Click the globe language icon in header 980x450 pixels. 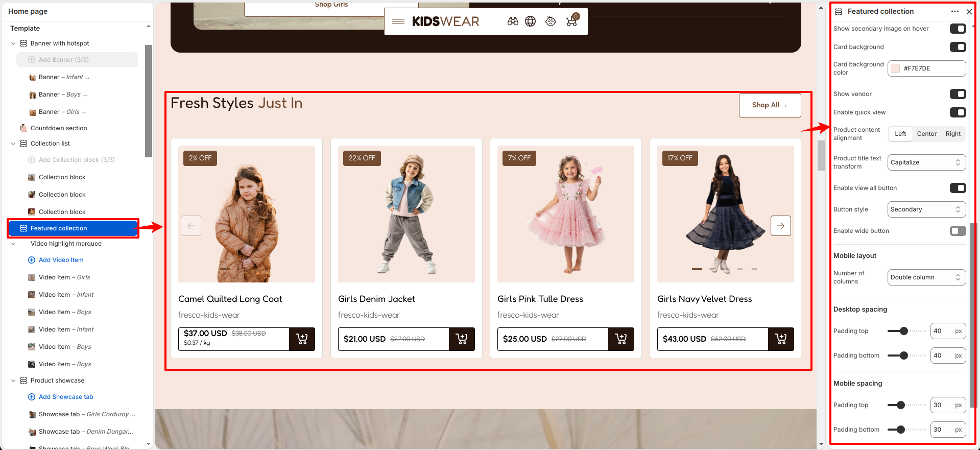(x=531, y=21)
